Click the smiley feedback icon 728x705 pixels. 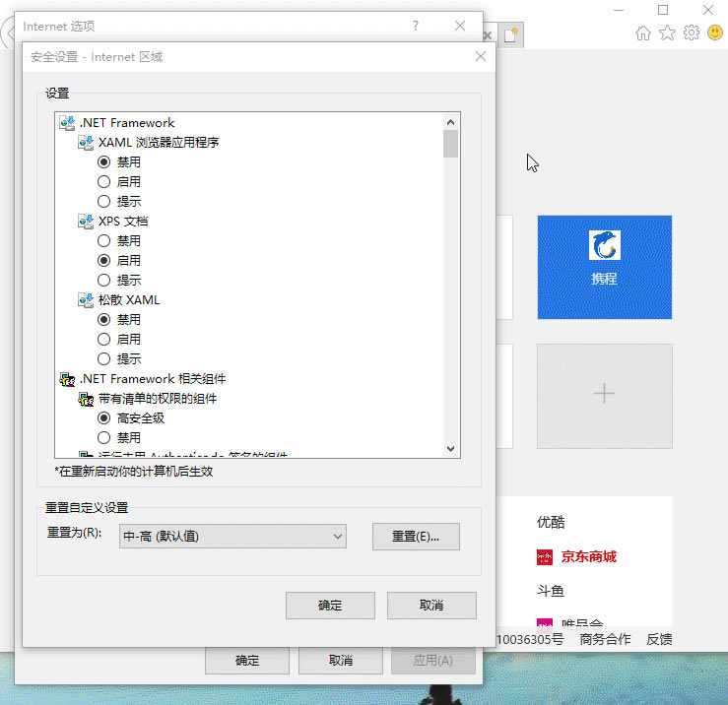point(714,33)
